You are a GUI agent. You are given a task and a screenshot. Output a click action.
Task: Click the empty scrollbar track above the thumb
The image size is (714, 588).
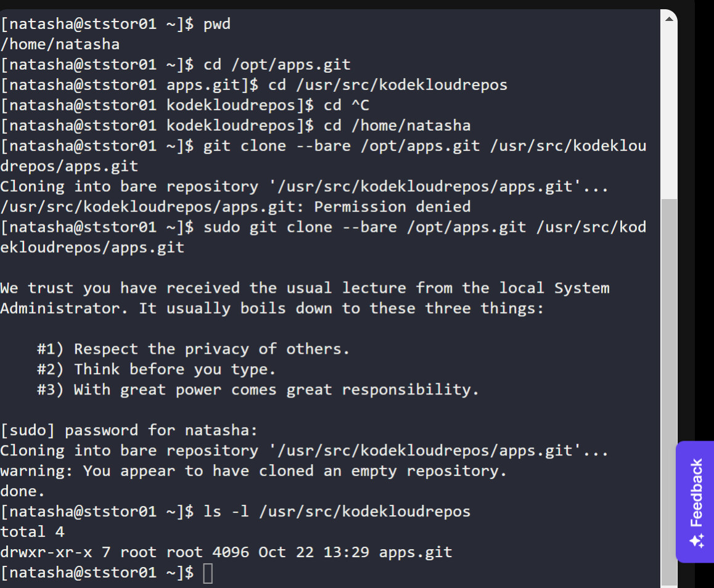[669, 111]
